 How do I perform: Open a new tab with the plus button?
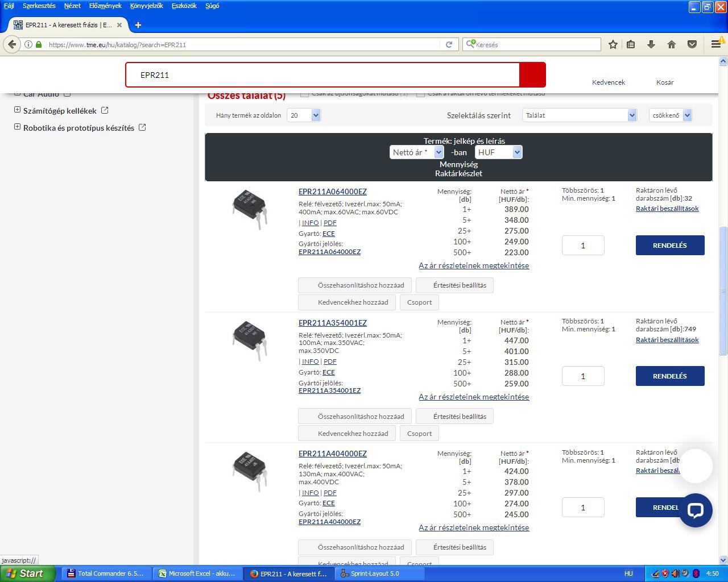coord(138,25)
